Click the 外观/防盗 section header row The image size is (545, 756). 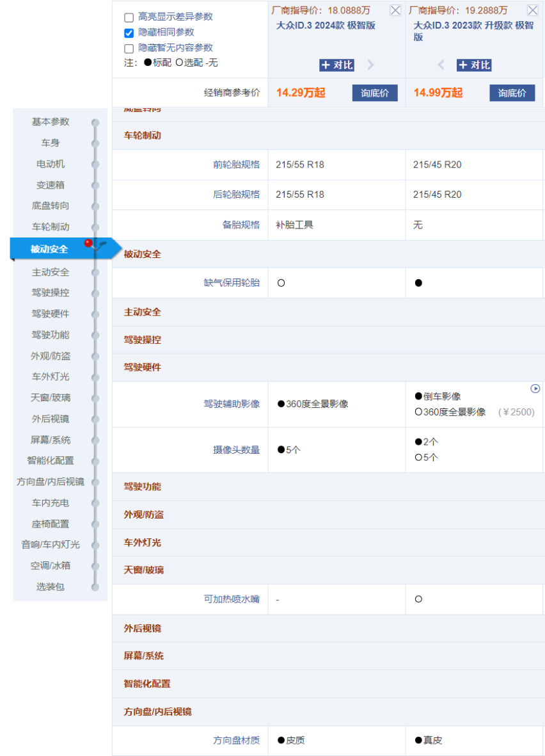[329, 515]
